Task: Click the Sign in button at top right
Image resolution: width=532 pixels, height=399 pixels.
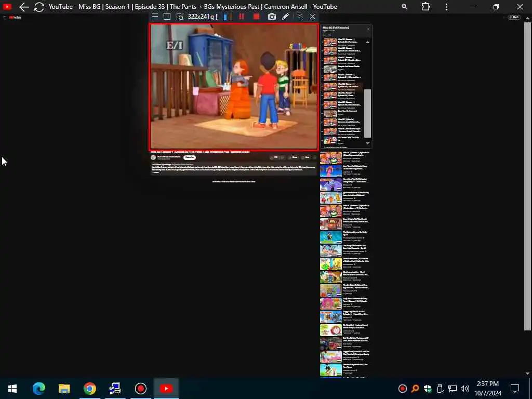Action: tap(514, 17)
